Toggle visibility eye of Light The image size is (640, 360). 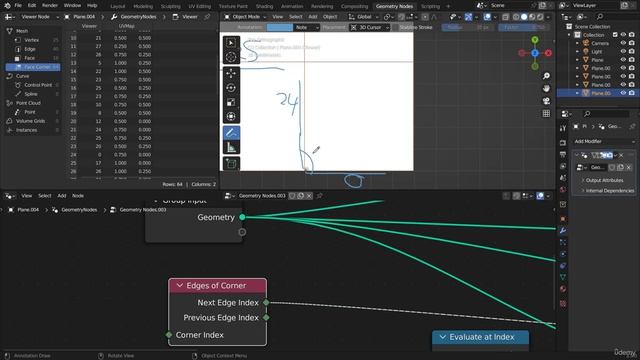pyautogui.click(x=623, y=51)
